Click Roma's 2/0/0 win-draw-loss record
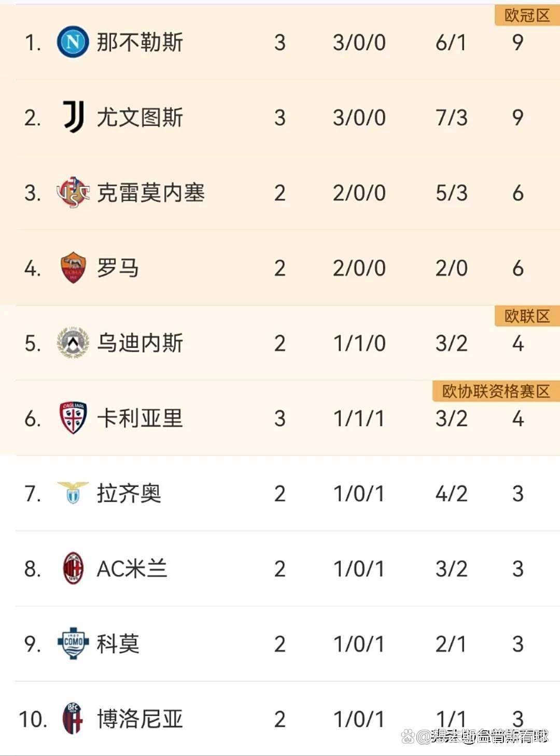The image size is (560, 756). 359,268
